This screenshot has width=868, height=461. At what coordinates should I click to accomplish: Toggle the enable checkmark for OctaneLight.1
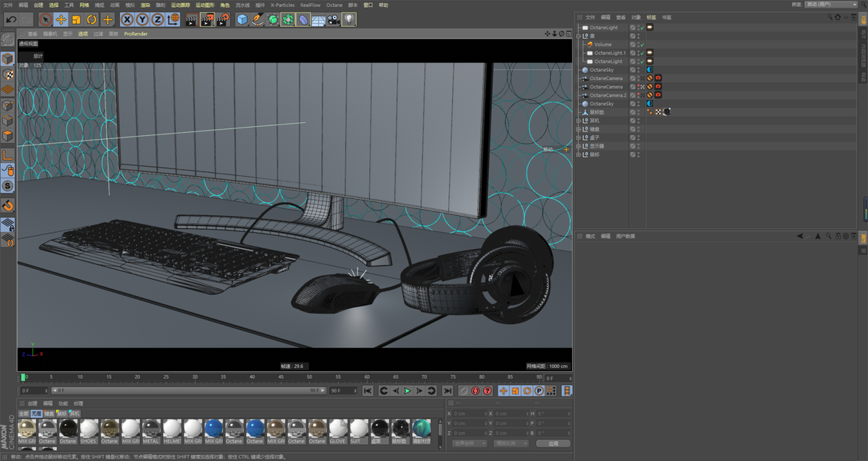642,53
